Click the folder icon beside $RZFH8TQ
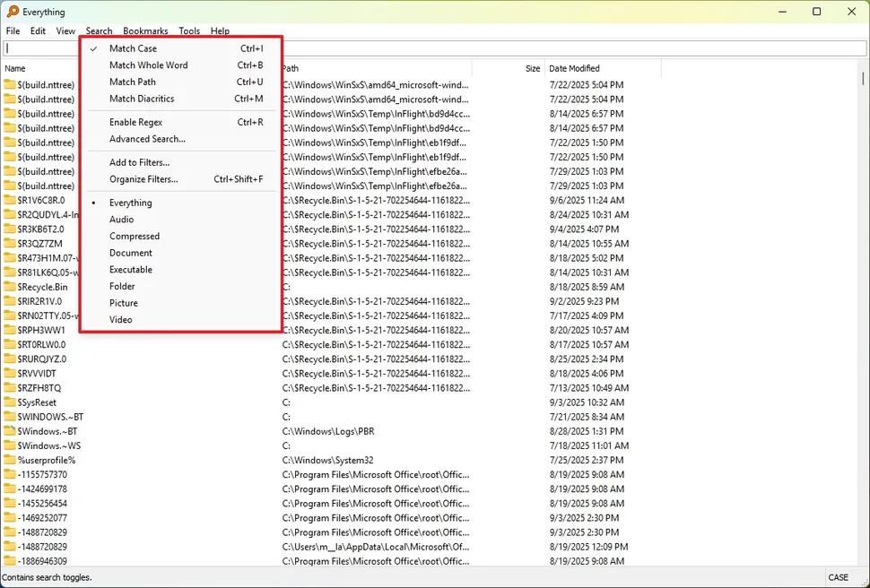The height and width of the screenshot is (588, 870). point(11,387)
